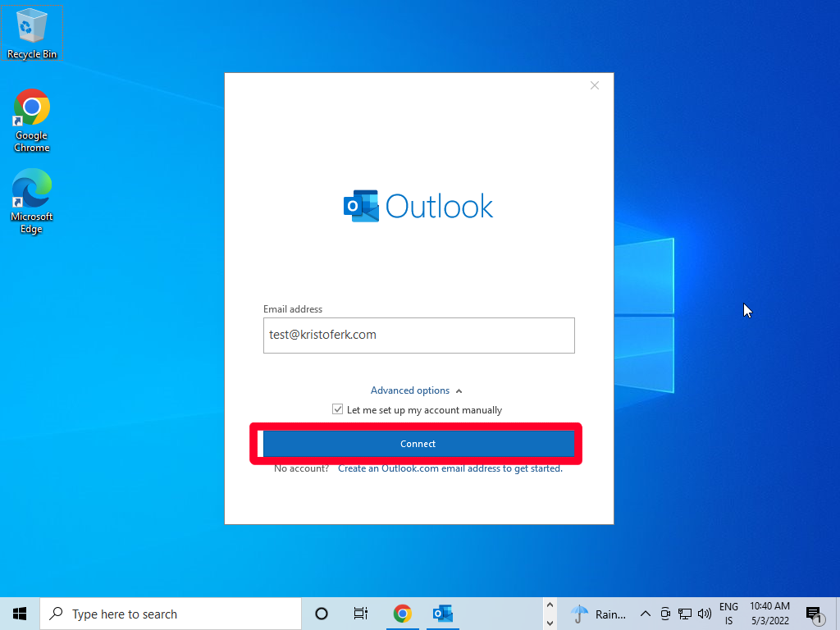Click the network icon in system tray
Screen dimensions: 840x630
click(684, 614)
